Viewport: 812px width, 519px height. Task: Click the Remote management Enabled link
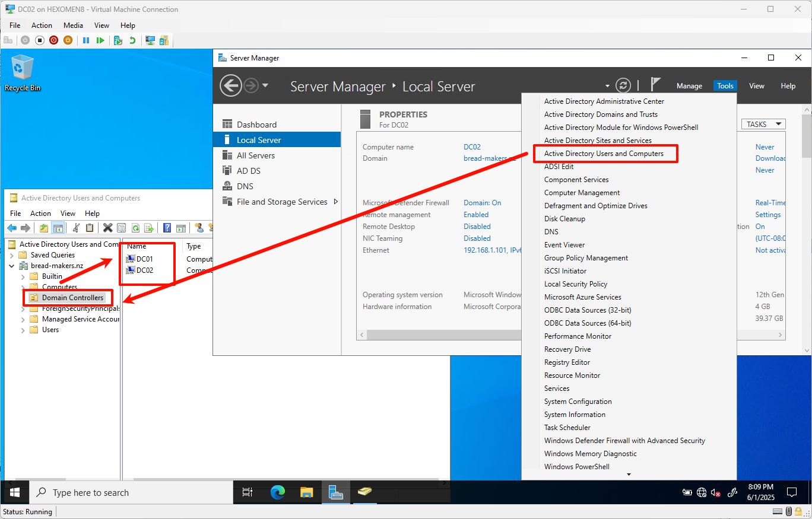click(476, 215)
